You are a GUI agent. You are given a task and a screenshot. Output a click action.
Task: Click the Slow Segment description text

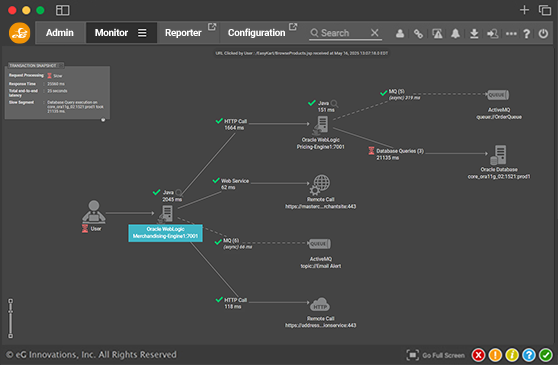click(x=75, y=107)
